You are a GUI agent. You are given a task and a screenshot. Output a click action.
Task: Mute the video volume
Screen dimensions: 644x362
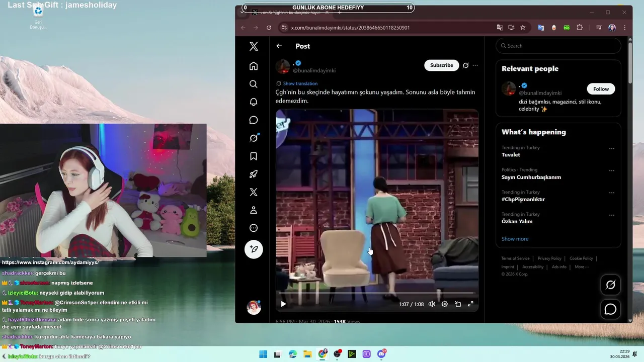(x=432, y=304)
